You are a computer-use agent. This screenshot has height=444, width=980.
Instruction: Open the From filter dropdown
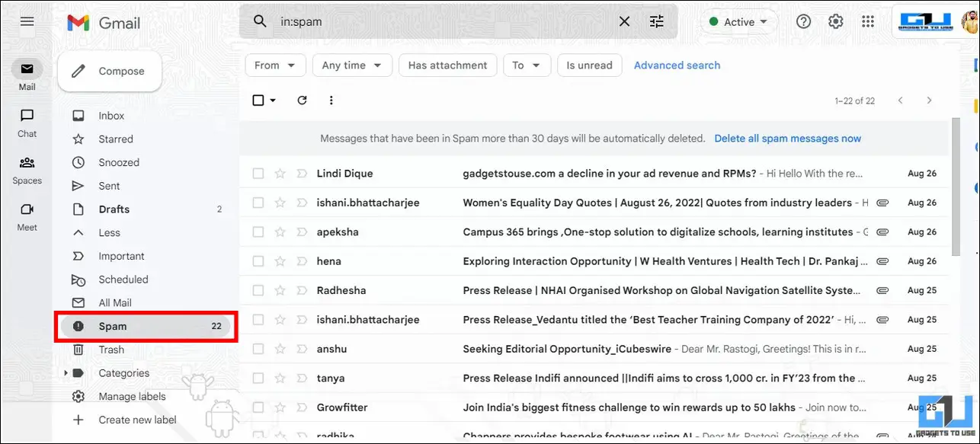[276, 65]
